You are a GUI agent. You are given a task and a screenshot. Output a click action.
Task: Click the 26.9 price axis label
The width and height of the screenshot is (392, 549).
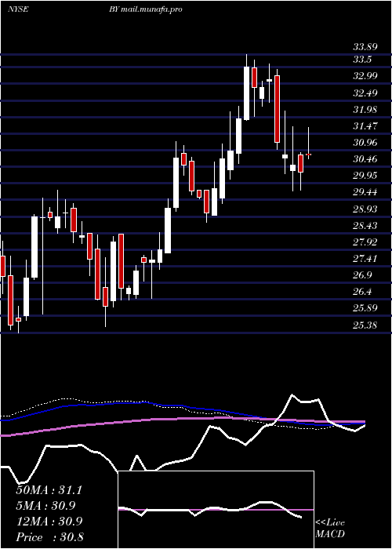pyautogui.click(x=362, y=275)
